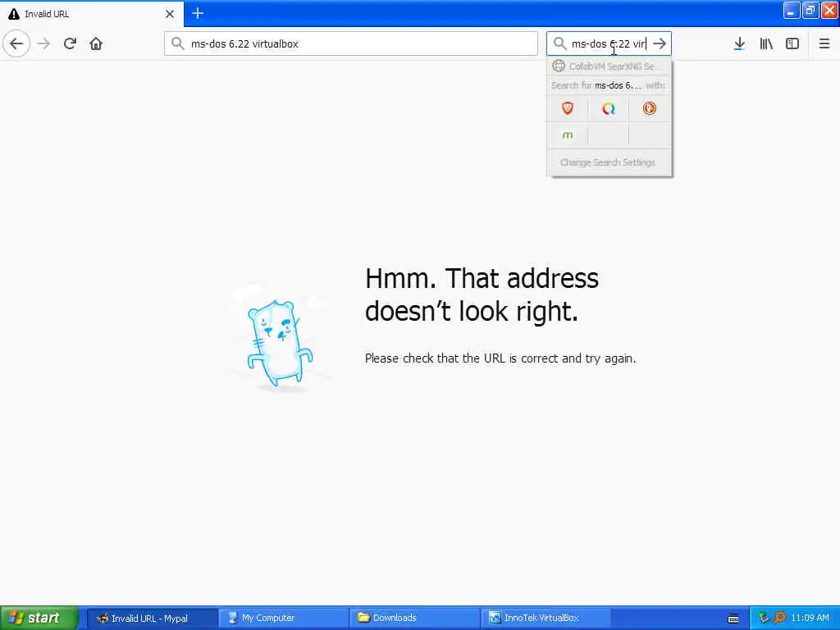Open the hamburger application menu
Screen dimensions: 840x630
coord(824,43)
